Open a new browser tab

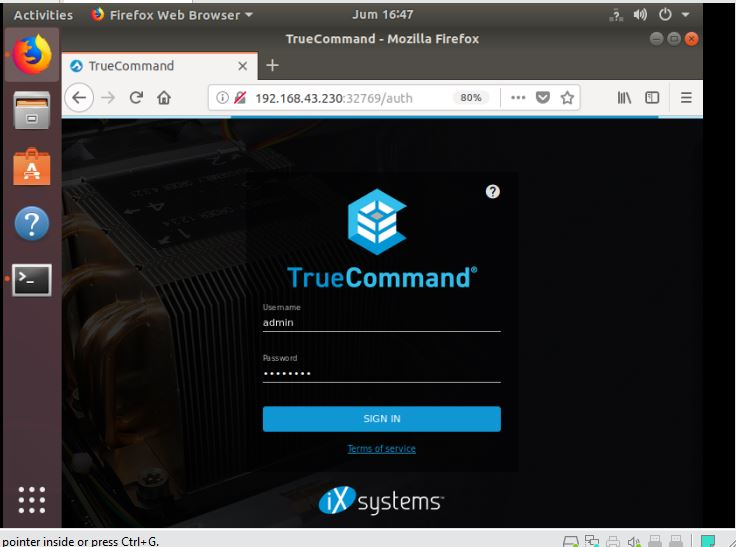pyautogui.click(x=272, y=65)
